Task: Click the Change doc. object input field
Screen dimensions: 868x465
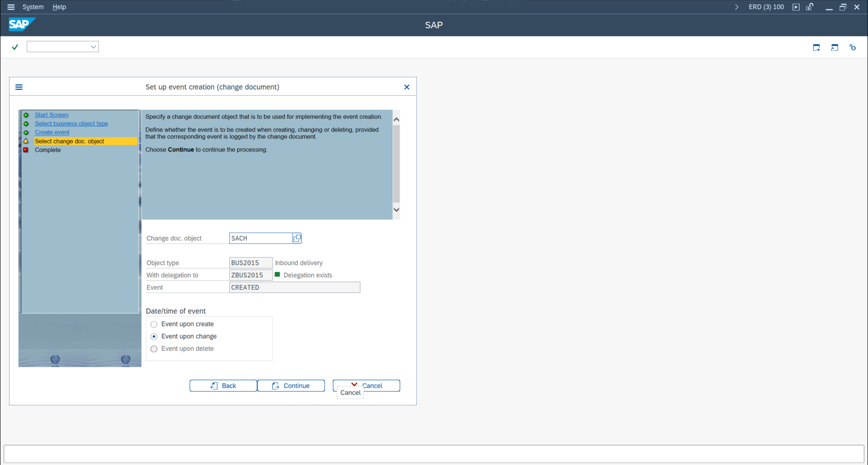Action: [261, 238]
